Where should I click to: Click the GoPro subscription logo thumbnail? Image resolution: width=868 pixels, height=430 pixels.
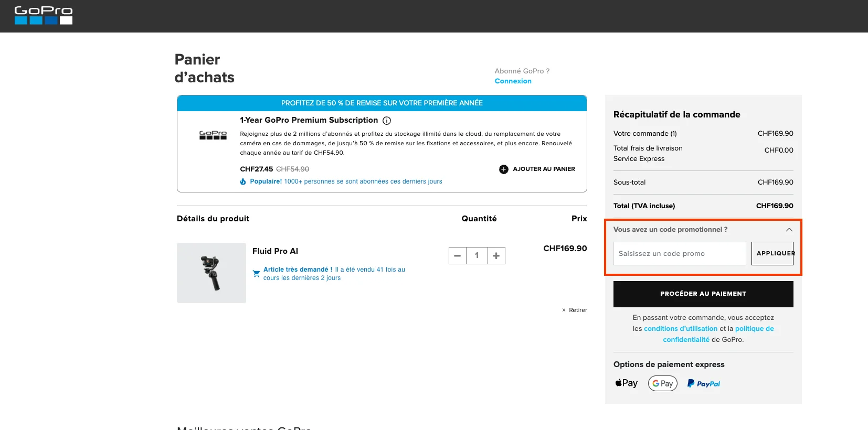pos(213,135)
